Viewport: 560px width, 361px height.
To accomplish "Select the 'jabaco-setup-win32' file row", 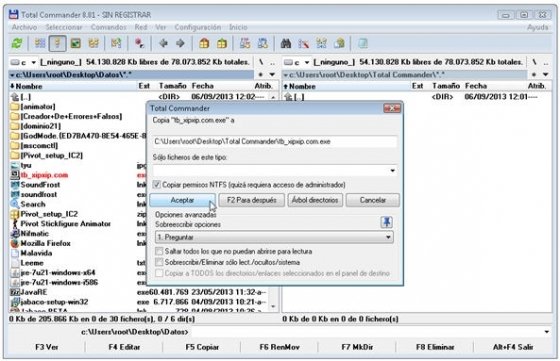I will [x=139, y=302].
